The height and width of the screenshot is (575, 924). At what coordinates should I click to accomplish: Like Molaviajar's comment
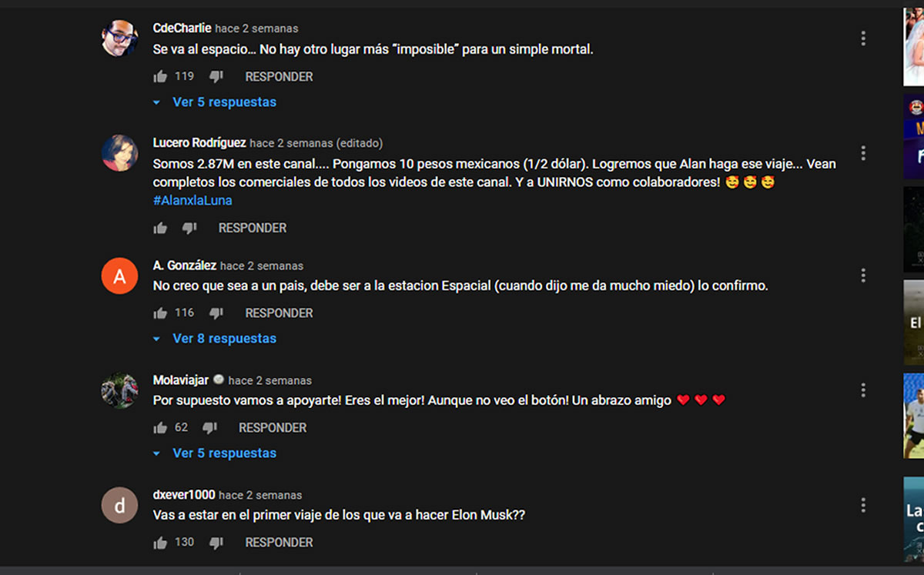(x=160, y=427)
